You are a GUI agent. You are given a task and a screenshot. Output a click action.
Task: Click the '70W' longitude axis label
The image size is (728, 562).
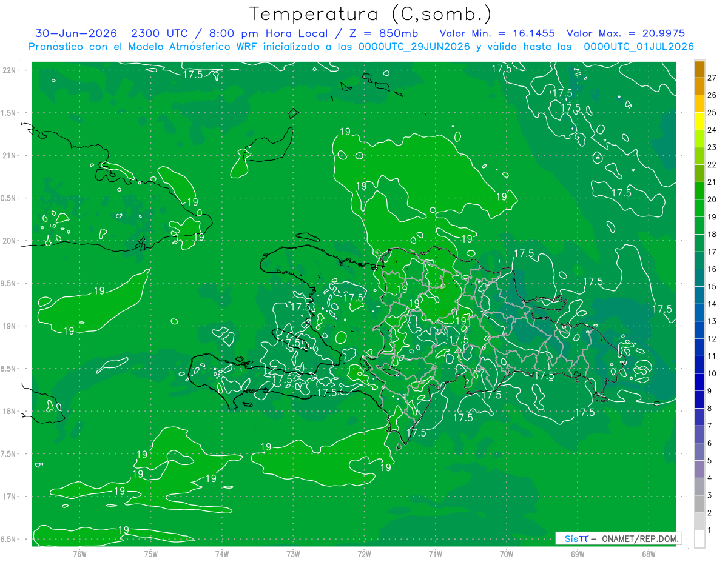507,554
